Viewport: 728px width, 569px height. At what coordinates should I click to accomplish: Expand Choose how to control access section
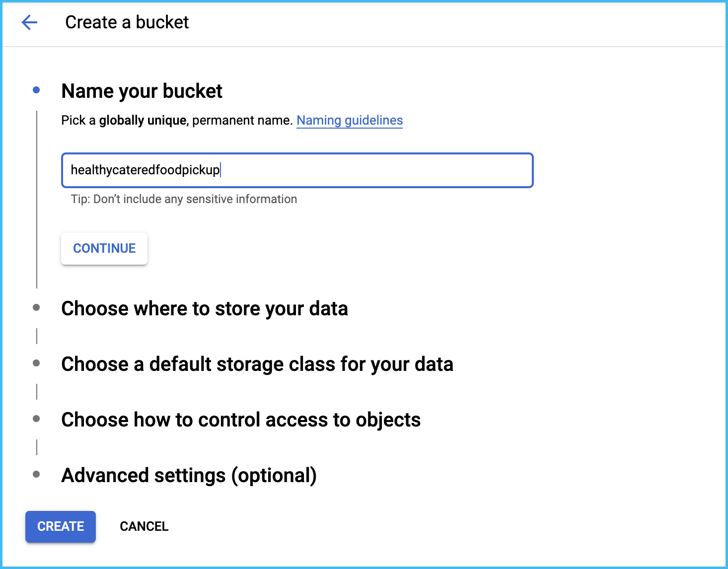pyautogui.click(x=241, y=420)
